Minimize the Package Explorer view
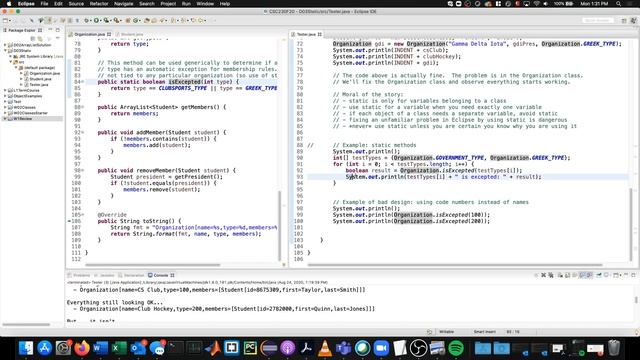The image size is (640, 360). point(50,30)
